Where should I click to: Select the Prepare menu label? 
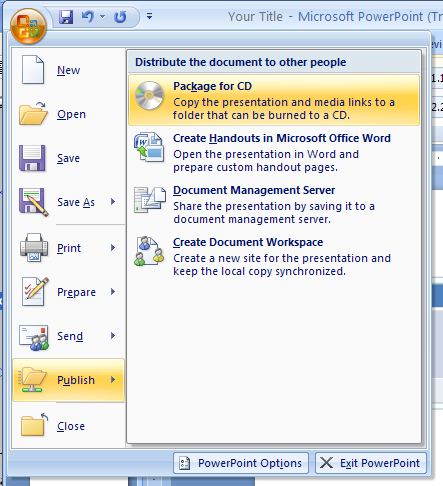point(76,292)
